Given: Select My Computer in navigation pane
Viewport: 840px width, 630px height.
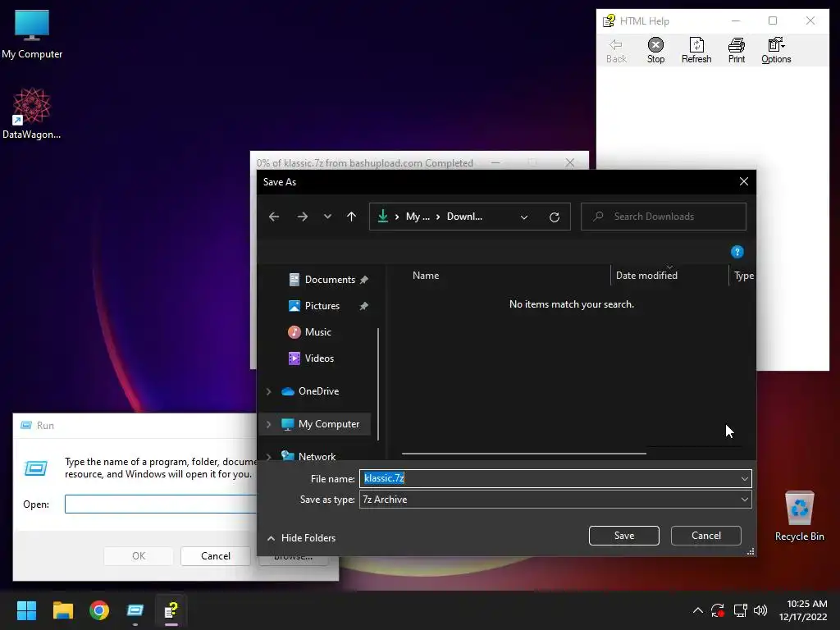Looking at the screenshot, I should pos(328,424).
